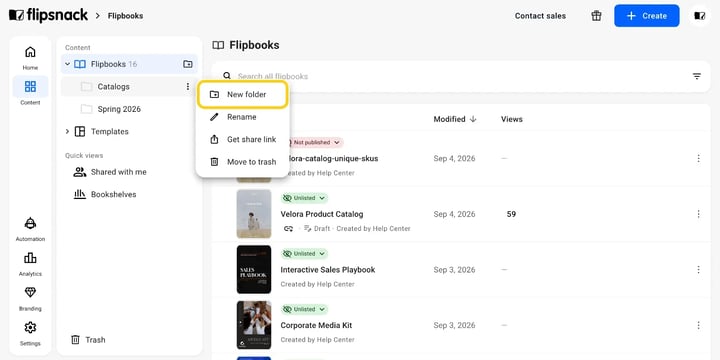Click the Modified sort arrow
Image resolution: width=720 pixels, height=360 pixels.
pos(472,119)
